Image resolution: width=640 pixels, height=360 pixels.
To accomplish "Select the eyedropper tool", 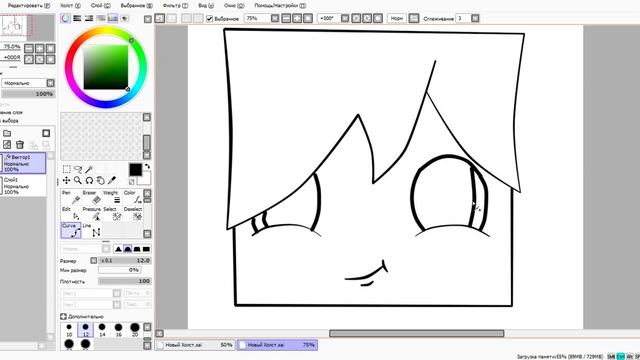I will coord(112,180).
